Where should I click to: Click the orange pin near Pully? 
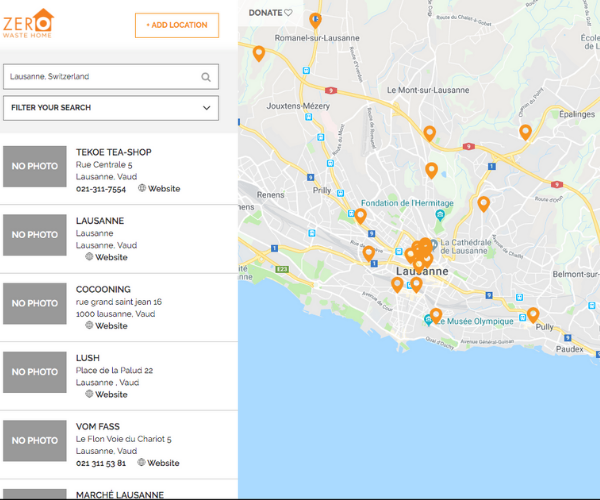pos(533,315)
